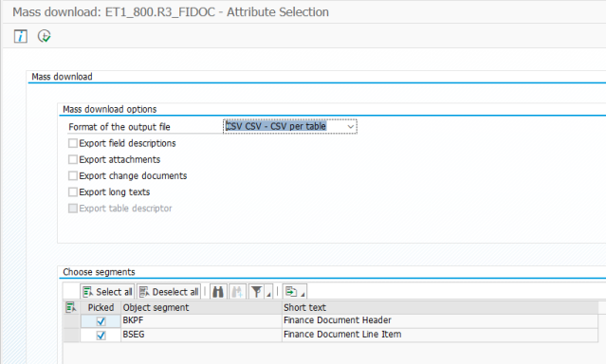The image size is (606, 364).
Task: Click the Mass download options title
Action: point(109,109)
